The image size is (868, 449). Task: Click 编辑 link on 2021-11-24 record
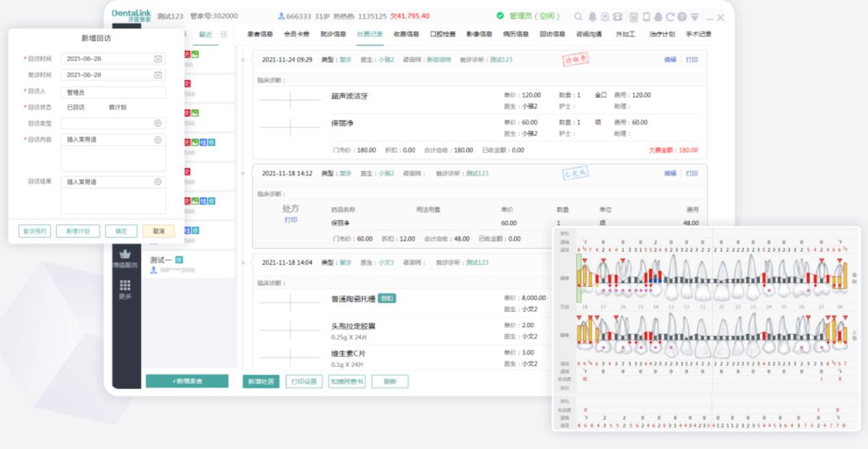pos(669,60)
